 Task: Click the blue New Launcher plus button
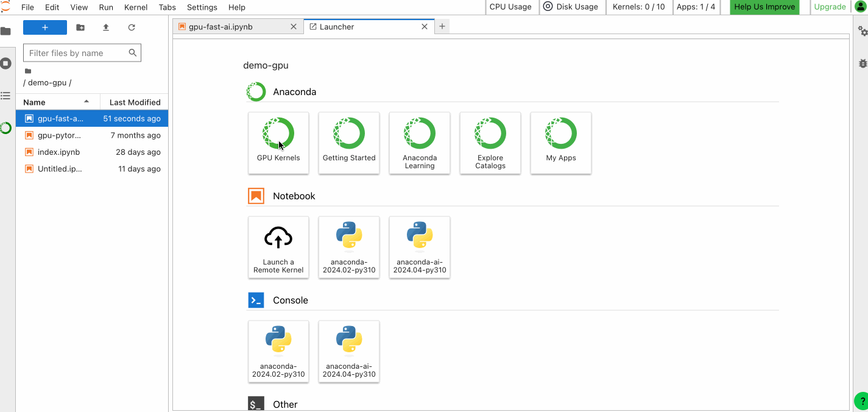pyautogui.click(x=45, y=27)
